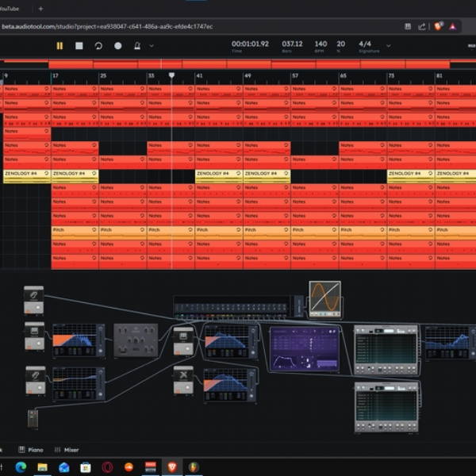Click bar 57 on the timeline ruler
476x476 pixels.
(295, 75)
